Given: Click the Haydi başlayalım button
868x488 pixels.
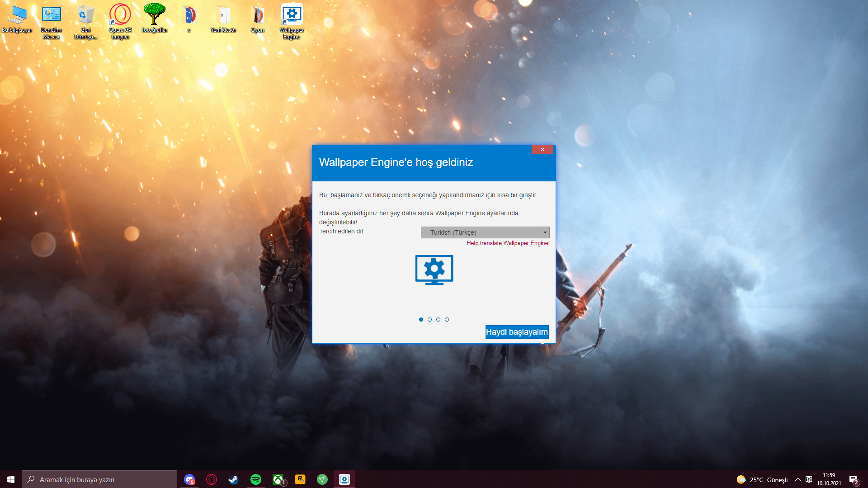Looking at the screenshot, I should [x=517, y=332].
